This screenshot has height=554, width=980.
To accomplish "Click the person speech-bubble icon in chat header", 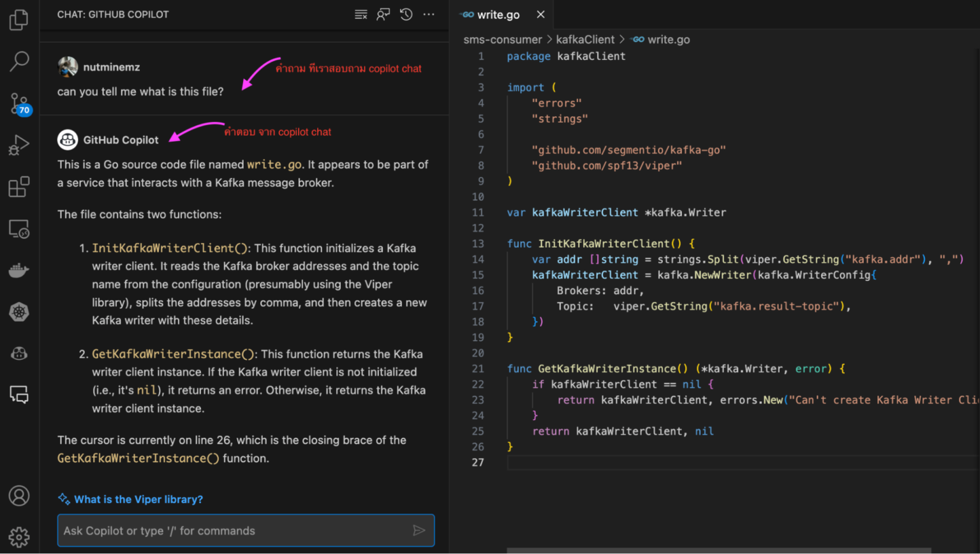I will [x=383, y=14].
